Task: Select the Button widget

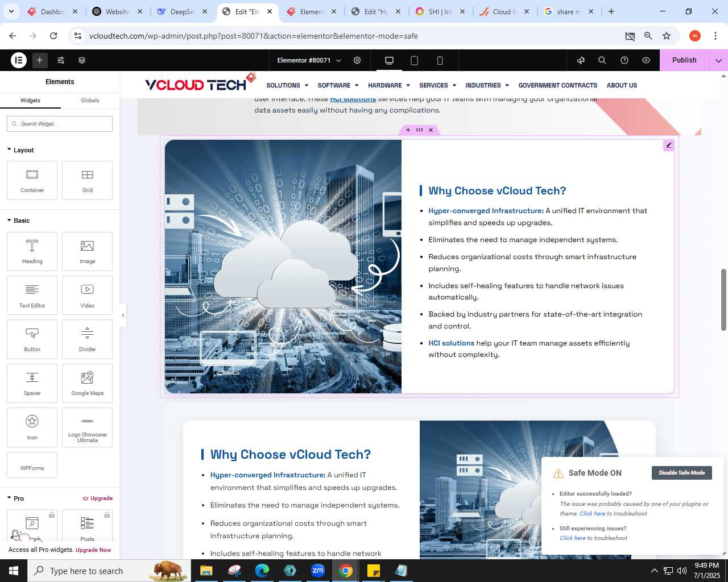Action: [32, 339]
